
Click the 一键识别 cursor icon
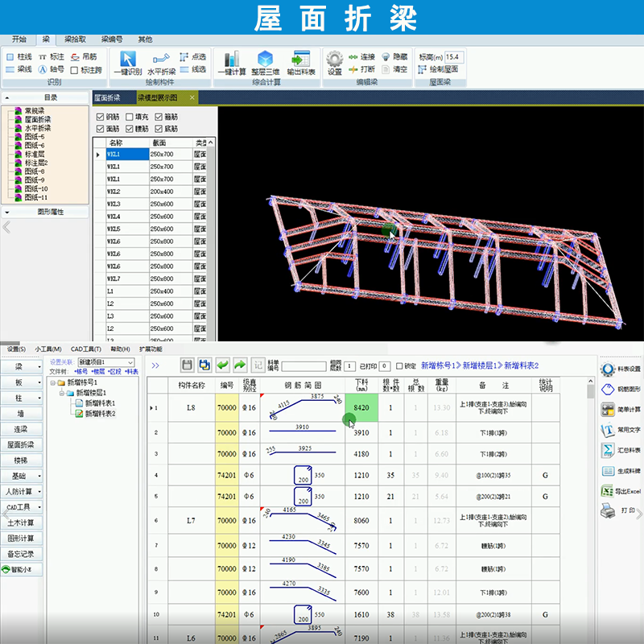coord(128,59)
